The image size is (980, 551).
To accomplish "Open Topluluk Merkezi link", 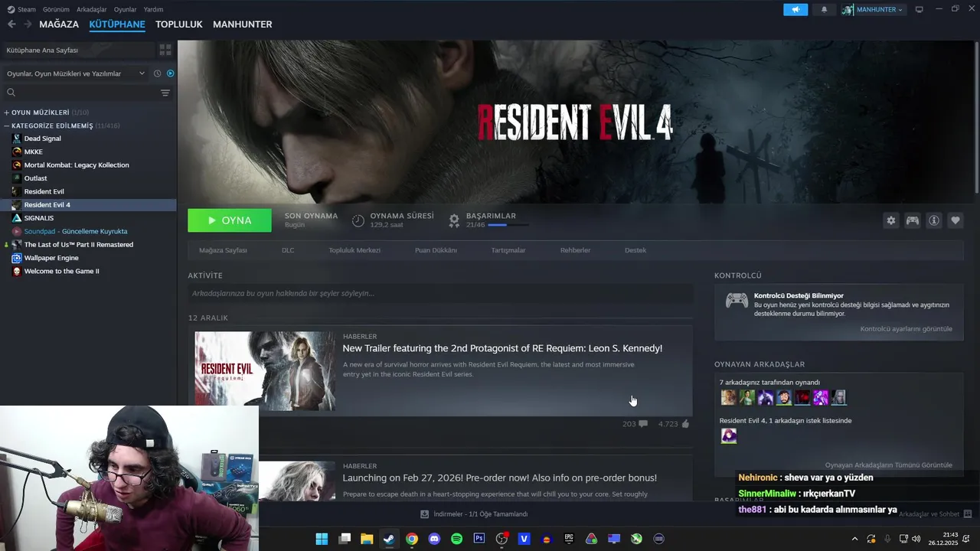I will [354, 250].
